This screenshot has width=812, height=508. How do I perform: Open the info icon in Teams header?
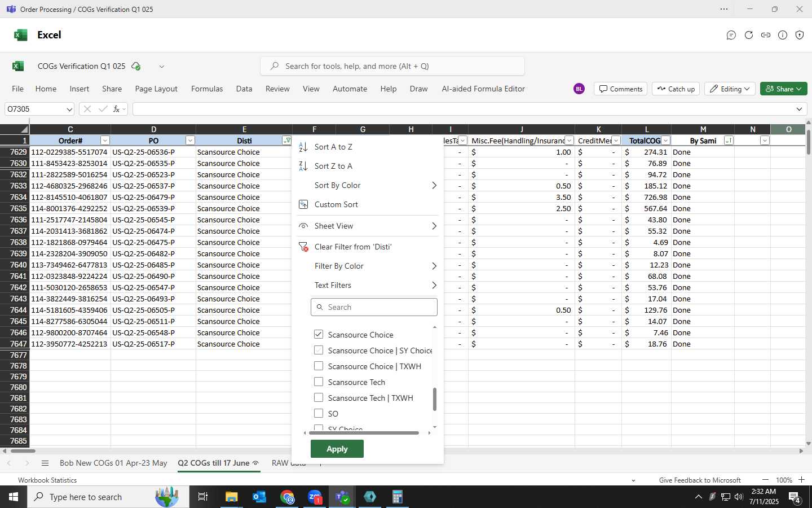pos(783,35)
